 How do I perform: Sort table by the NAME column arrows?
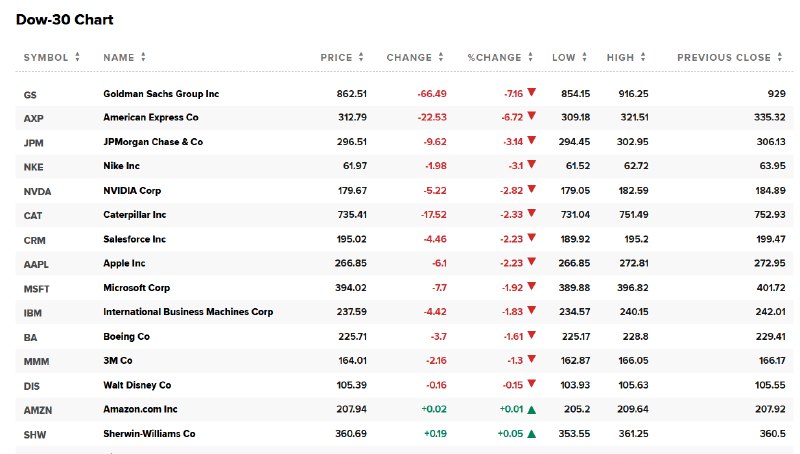coord(143,57)
